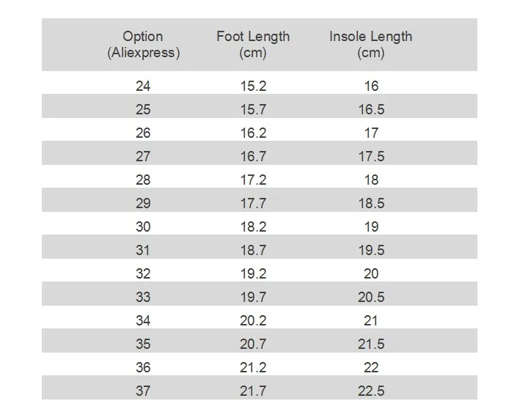This screenshot has width=517, height=420.
Task: Select size option 27
Action: (x=143, y=157)
